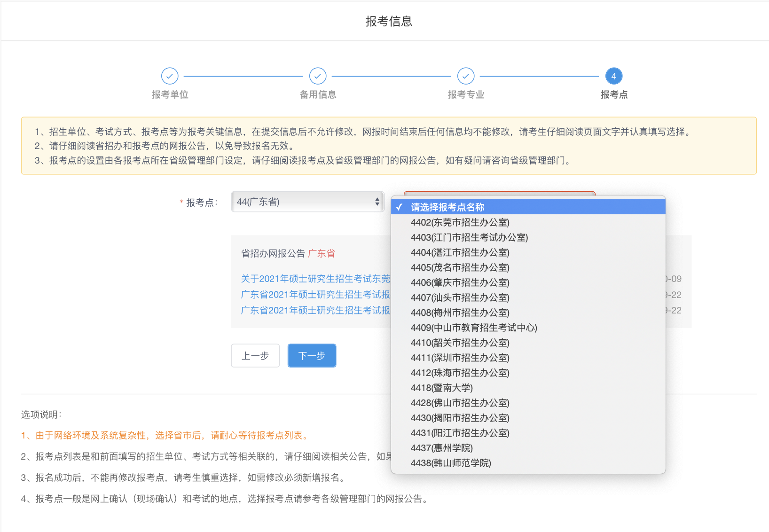Screen dimensions: 769x532
Task: Select 4404(湛江市招生办公室) exam site
Action: 460,252
